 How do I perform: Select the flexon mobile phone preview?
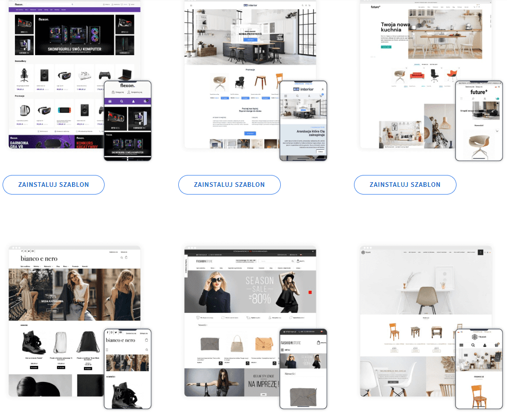click(128, 121)
